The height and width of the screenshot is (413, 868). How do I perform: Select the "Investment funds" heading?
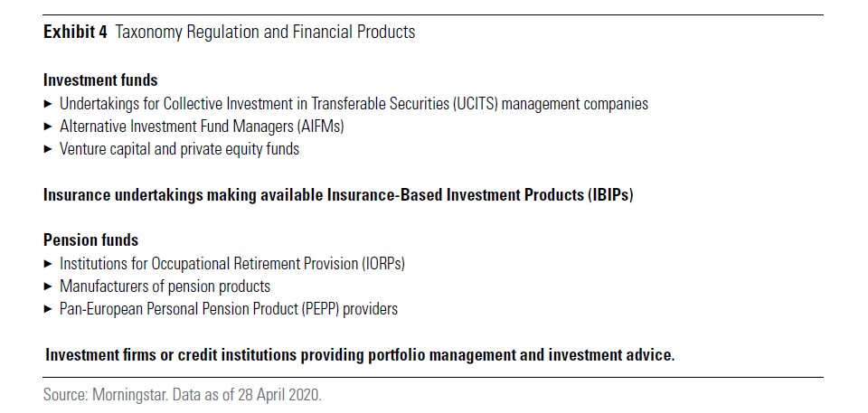pyautogui.click(x=100, y=80)
